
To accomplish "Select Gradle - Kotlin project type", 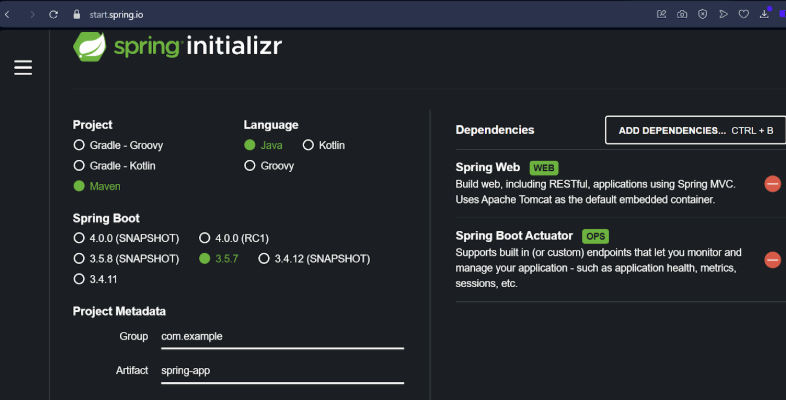I will click(x=79, y=166).
